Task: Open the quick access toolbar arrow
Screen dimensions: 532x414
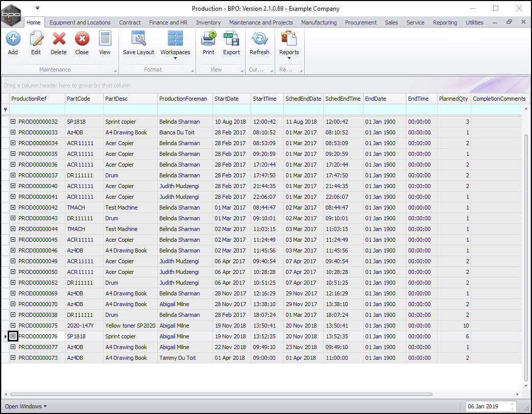Action: 37,8
